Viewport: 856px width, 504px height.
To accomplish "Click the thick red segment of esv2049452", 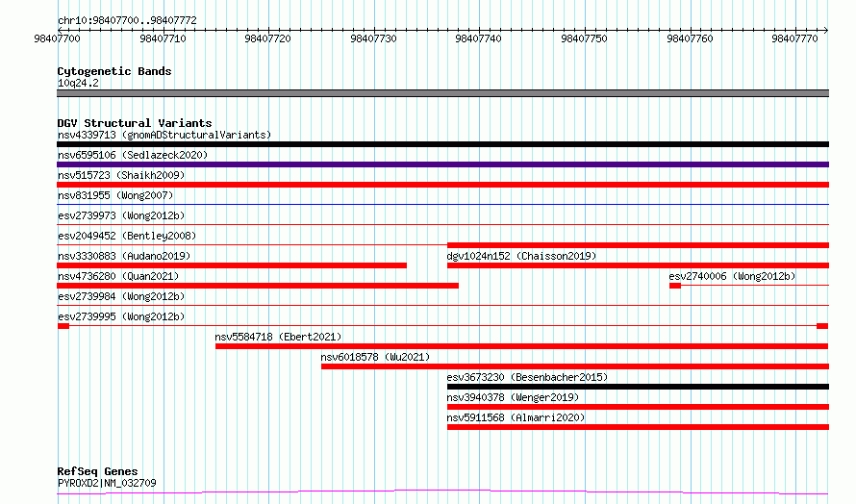I will click(x=639, y=245).
